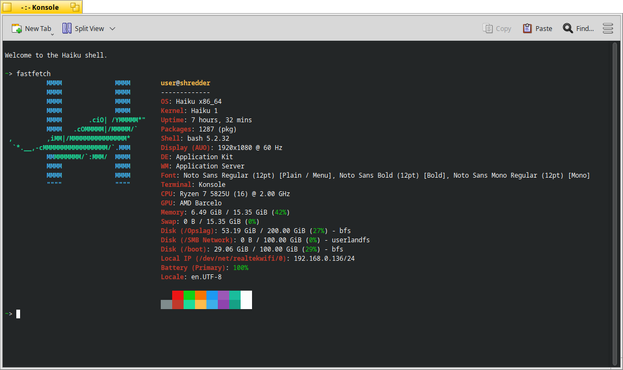Image resolution: width=623 pixels, height=370 pixels.
Task: Click the Paste clipboard icon
Action: (x=527, y=28)
